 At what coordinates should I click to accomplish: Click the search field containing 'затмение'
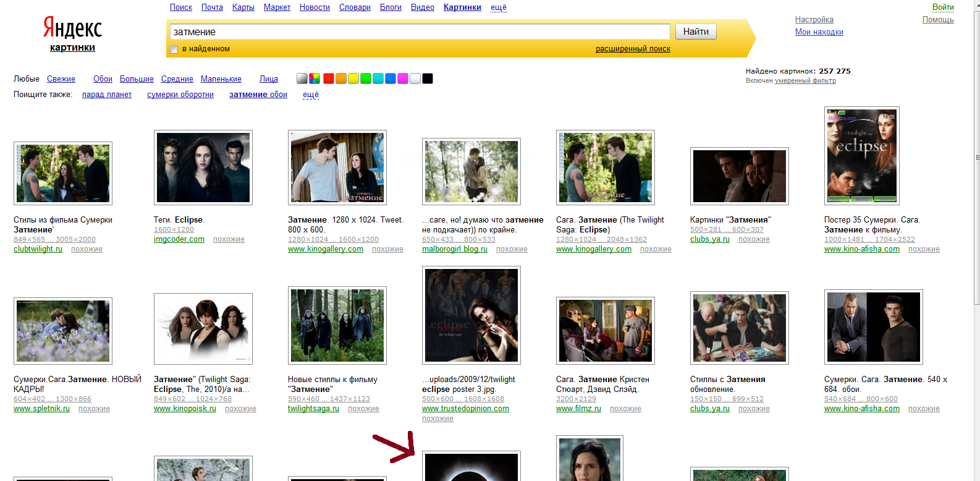pyautogui.click(x=419, y=32)
